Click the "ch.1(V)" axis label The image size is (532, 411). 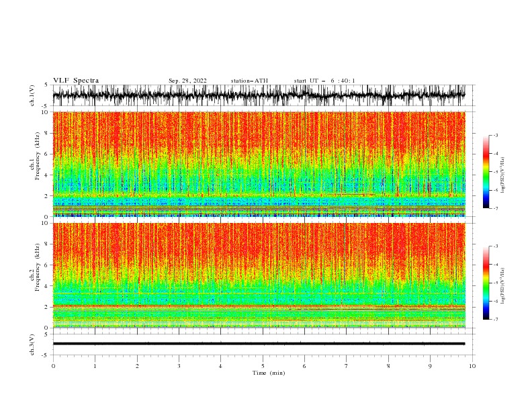[32, 95]
